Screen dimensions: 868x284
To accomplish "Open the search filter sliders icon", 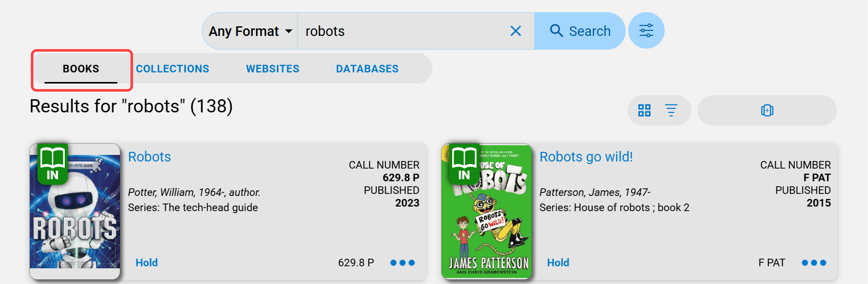I will (x=646, y=30).
